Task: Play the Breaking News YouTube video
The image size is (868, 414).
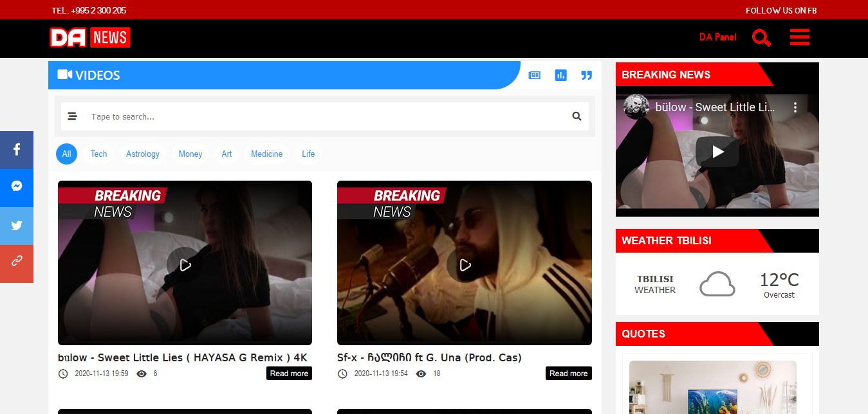Action: pyautogui.click(x=717, y=152)
